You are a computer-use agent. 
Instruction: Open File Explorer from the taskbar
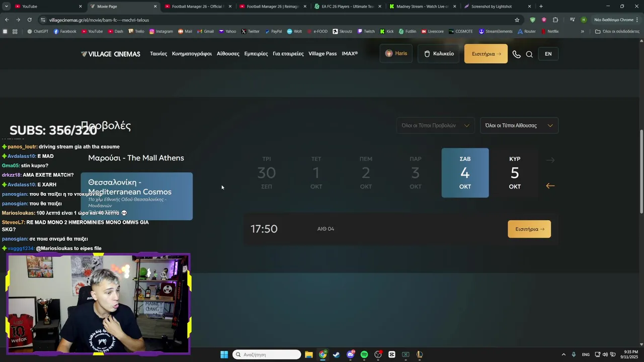coord(309,354)
